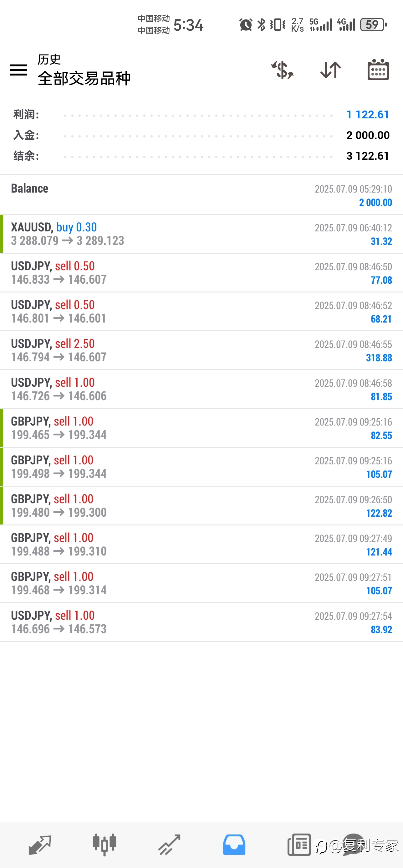Open the hamburger menu

[18, 70]
